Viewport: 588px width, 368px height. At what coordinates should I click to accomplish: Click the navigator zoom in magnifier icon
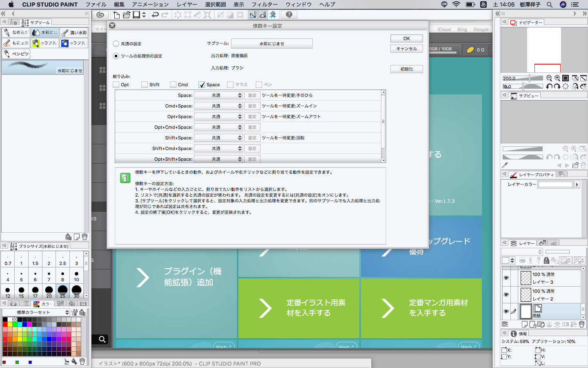click(x=557, y=78)
